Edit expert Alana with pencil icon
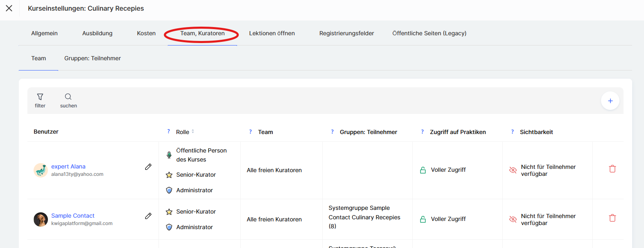The width and height of the screenshot is (644, 248). (x=148, y=167)
